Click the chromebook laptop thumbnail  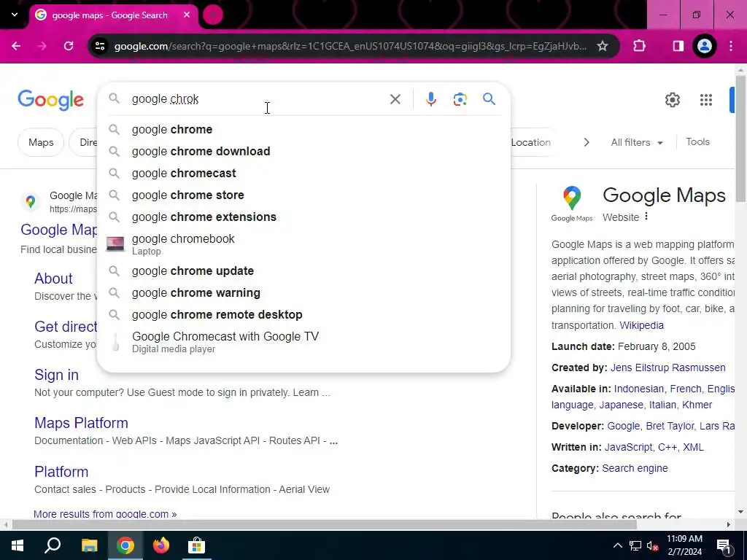[115, 244]
